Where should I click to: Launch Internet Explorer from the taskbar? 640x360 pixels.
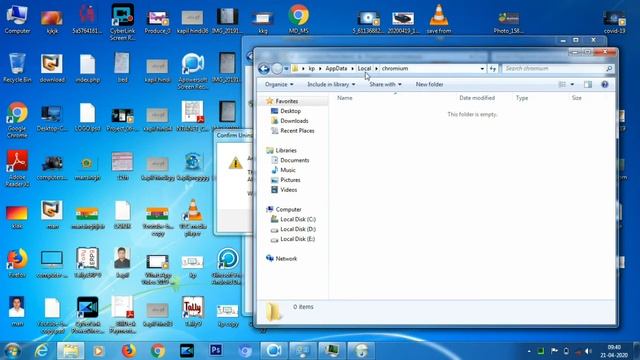point(41,351)
